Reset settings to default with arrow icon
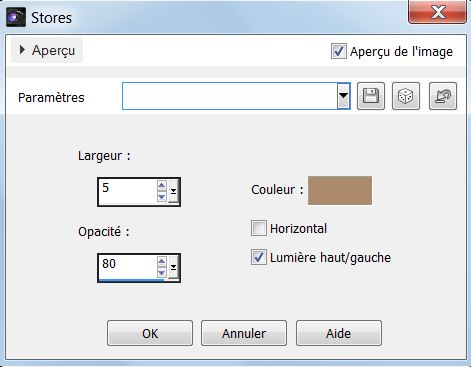471x367 pixels. click(443, 96)
